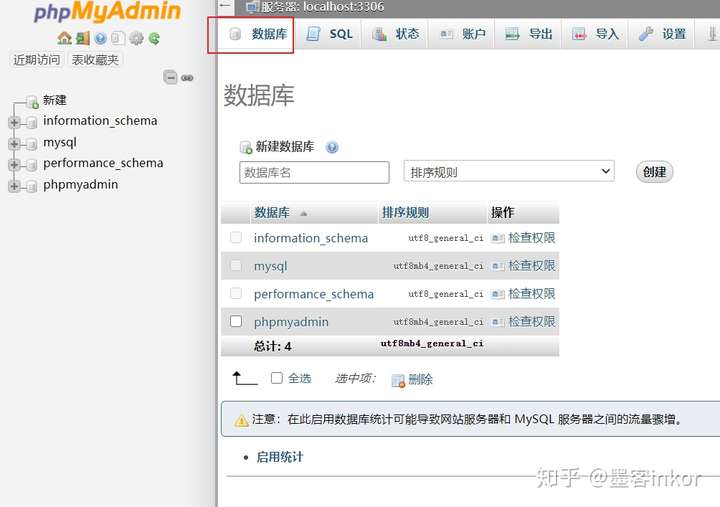Open navigation panel settings gear icon
The height and width of the screenshot is (507, 720).
pos(136,38)
